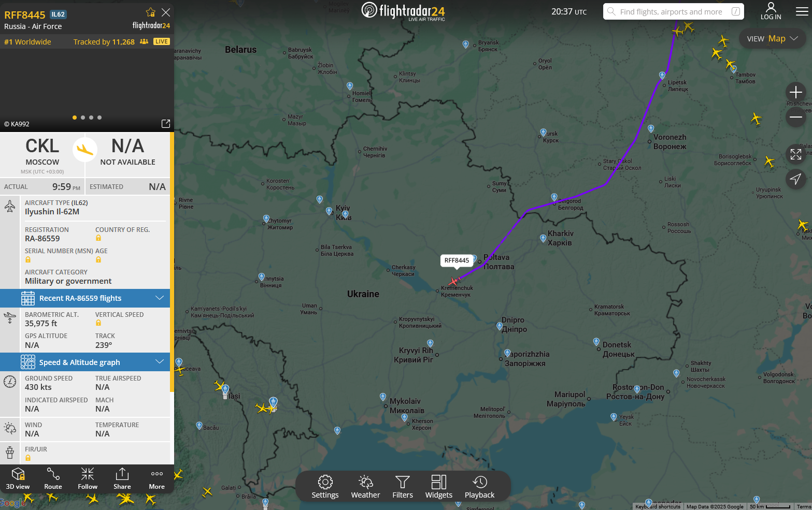Click the IL62 aircraft type badge
Image resolution: width=812 pixels, height=510 pixels.
click(x=58, y=14)
